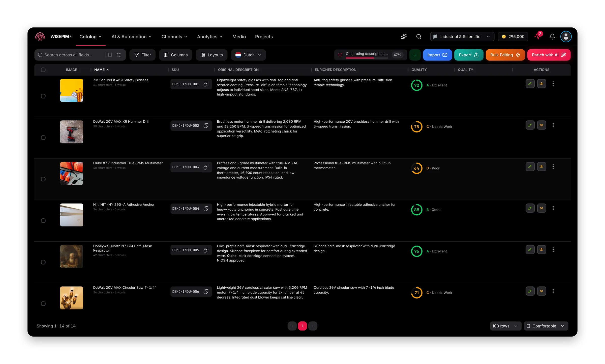The width and height of the screenshot is (605, 364).
Task: Open the notifications bell icon
Action: tap(552, 37)
